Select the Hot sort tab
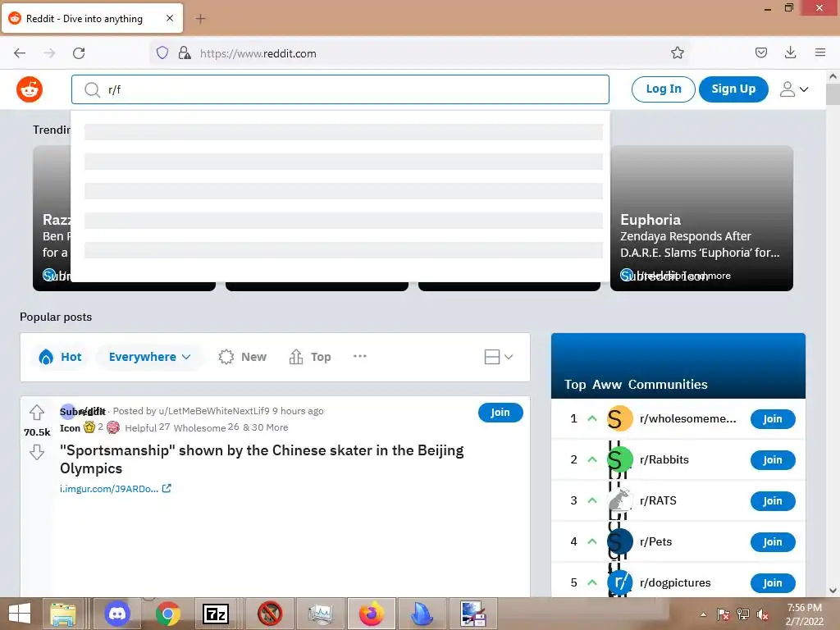Image resolution: width=840 pixels, height=630 pixels. pyautogui.click(x=61, y=357)
